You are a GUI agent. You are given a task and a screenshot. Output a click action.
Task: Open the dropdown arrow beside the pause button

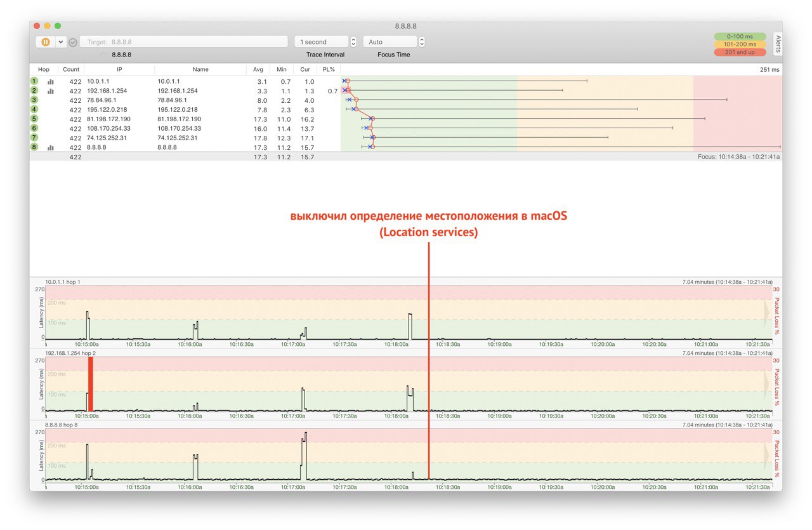tap(61, 42)
